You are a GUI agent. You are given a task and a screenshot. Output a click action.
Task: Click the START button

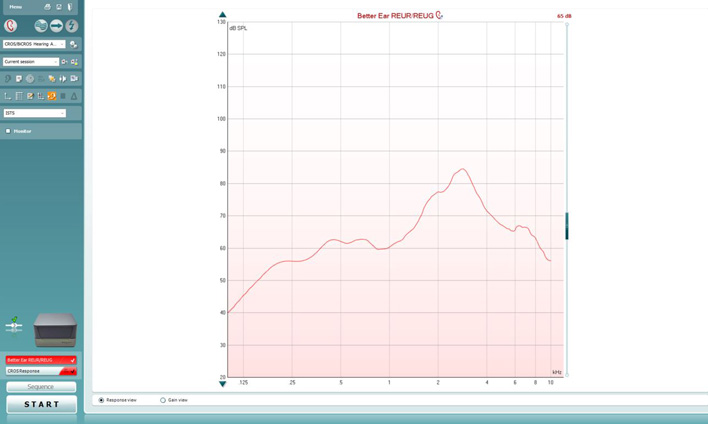[x=42, y=405]
